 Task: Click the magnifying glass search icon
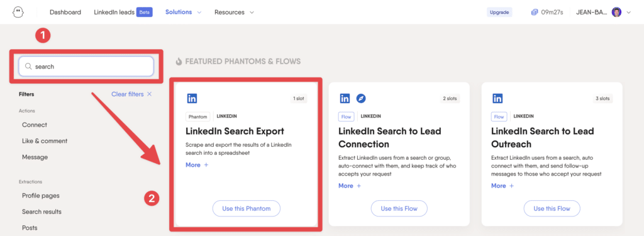[x=29, y=67]
